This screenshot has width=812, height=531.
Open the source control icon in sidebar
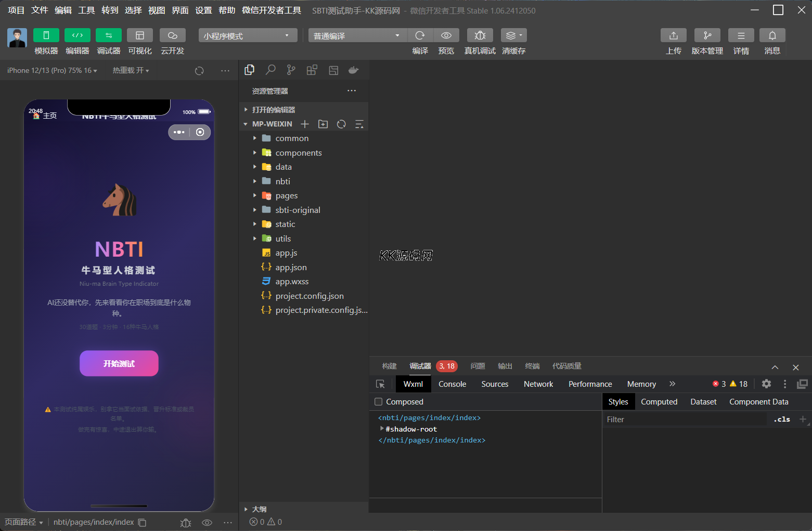tap(291, 70)
